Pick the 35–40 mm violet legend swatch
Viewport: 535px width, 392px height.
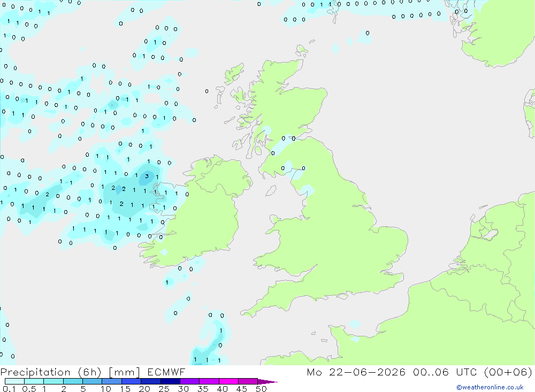coord(209,381)
